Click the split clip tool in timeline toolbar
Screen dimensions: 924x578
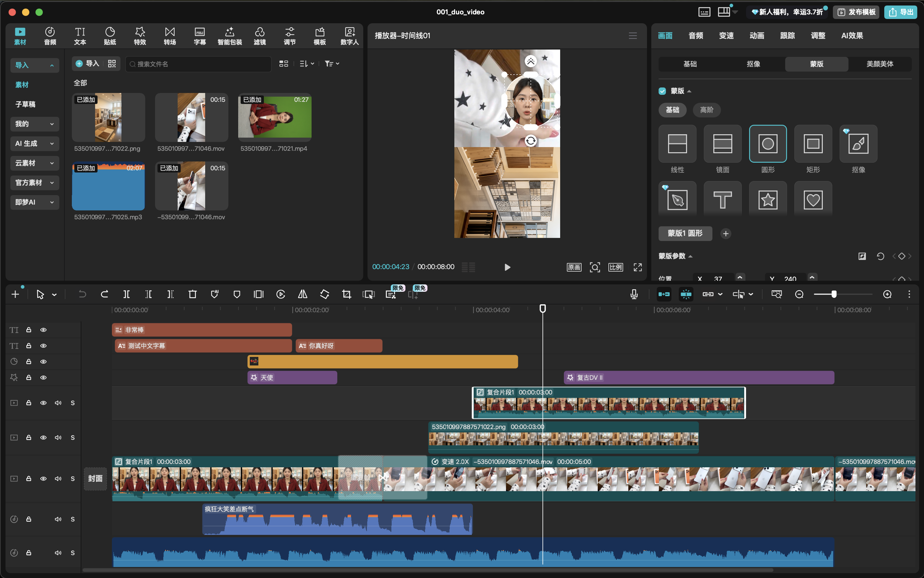pyautogui.click(x=127, y=294)
